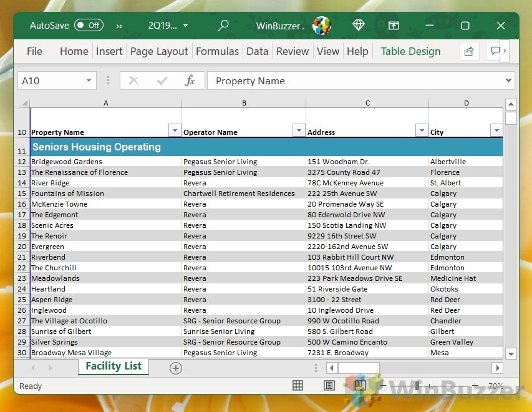
Task: Open the file name dropdown in title bar
Action: 186,26
